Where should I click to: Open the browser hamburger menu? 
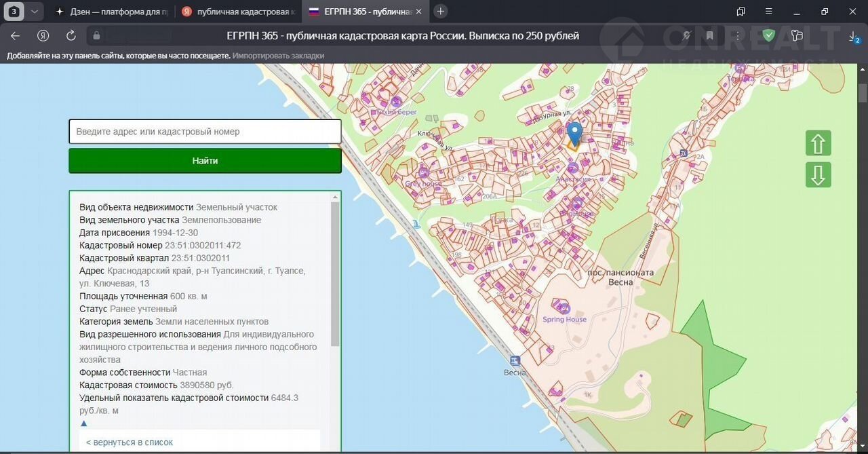coord(768,12)
